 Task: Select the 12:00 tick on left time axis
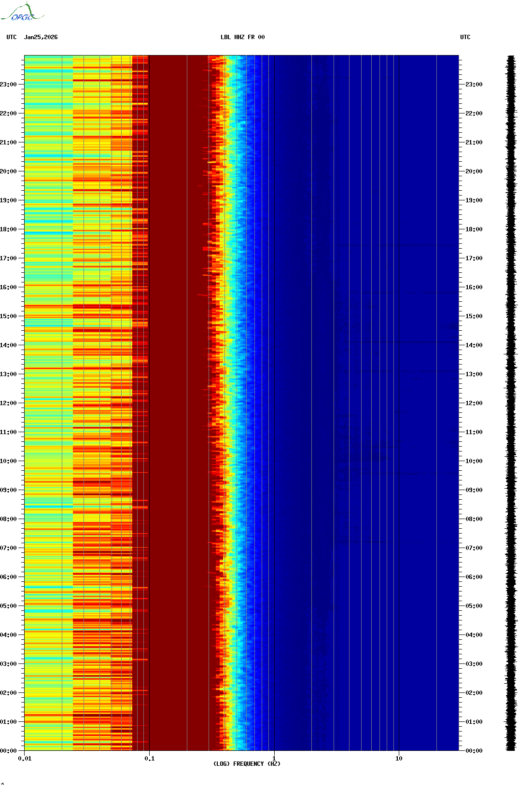[x=8, y=403]
